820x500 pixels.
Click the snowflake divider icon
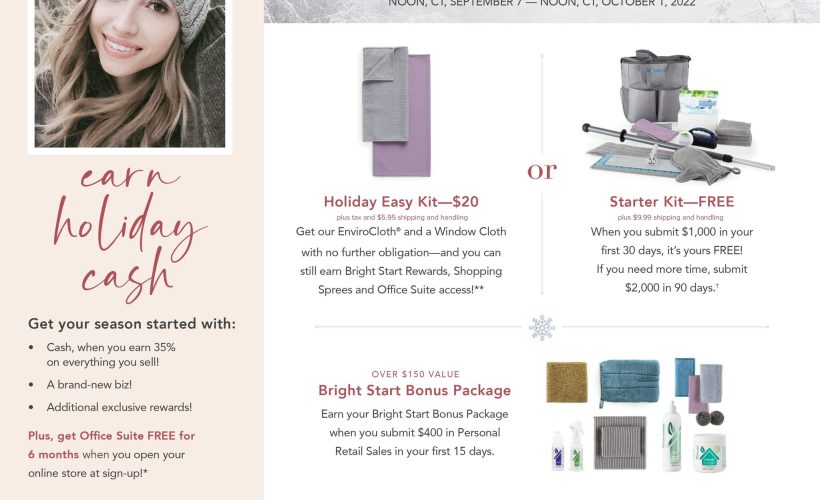coord(542,327)
